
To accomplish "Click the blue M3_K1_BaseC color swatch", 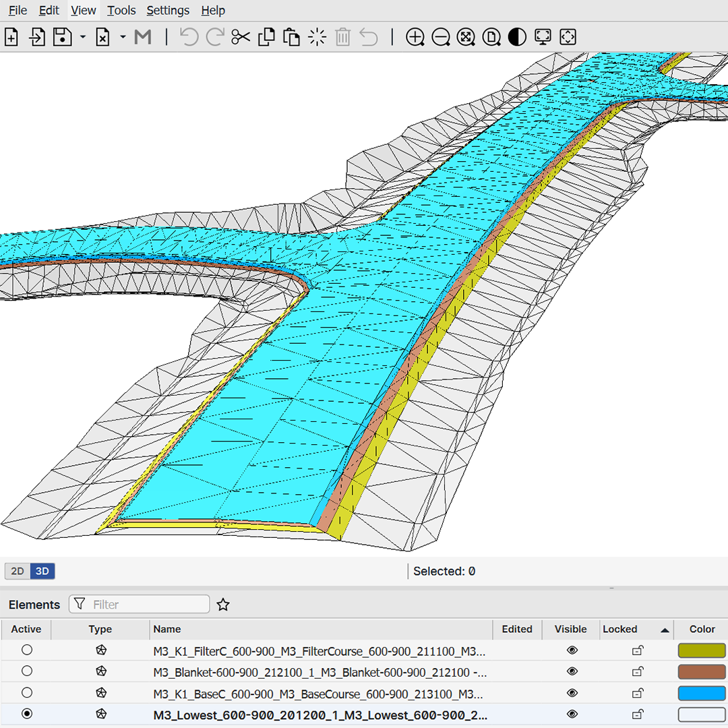I will (x=701, y=694).
